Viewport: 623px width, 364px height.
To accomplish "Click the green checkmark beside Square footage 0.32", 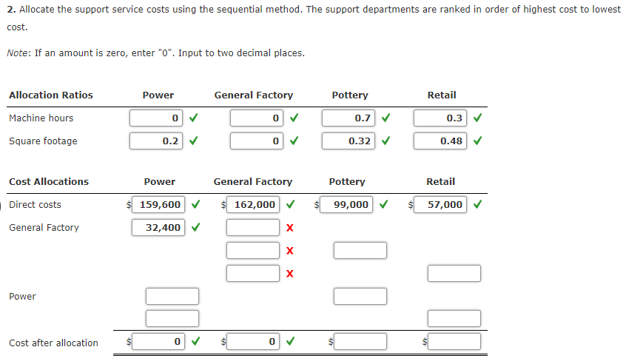I will coord(385,141).
